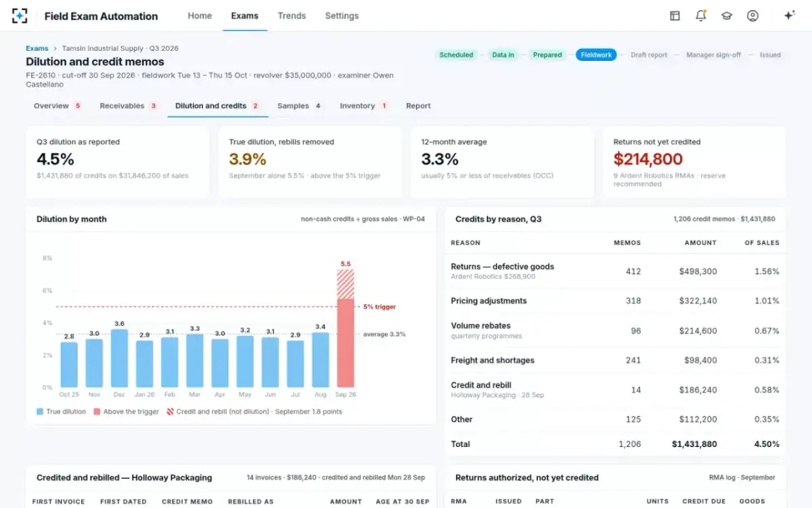Click the Dec bar in dilution chart
Image resolution: width=812 pixels, height=508 pixels.
tap(120, 358)
